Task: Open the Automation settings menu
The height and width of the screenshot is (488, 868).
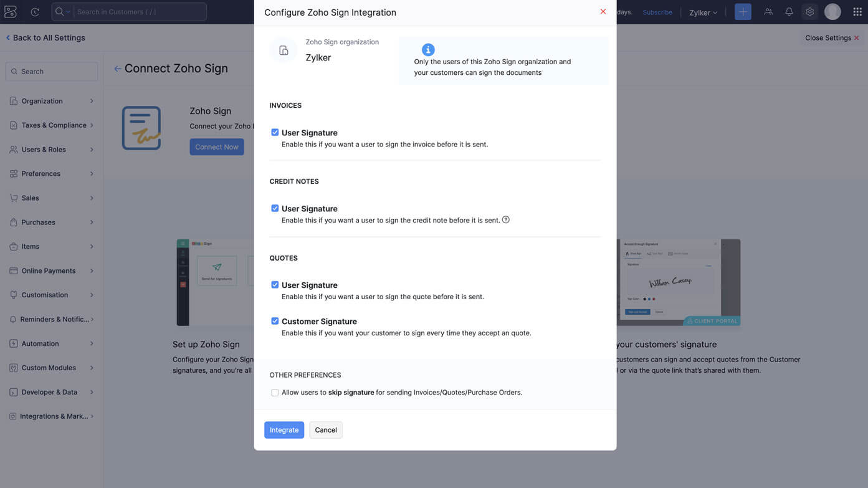Action: tap(52, 343)
